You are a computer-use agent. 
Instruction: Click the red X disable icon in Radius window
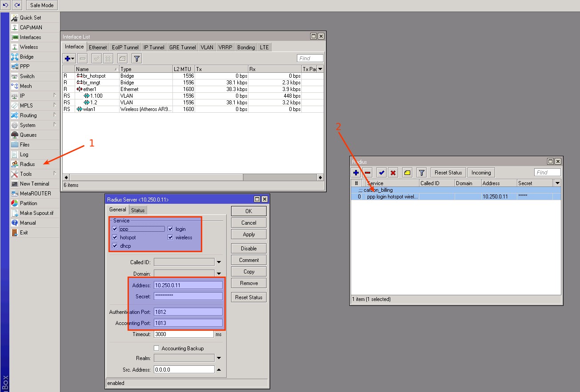click(393, 173)
